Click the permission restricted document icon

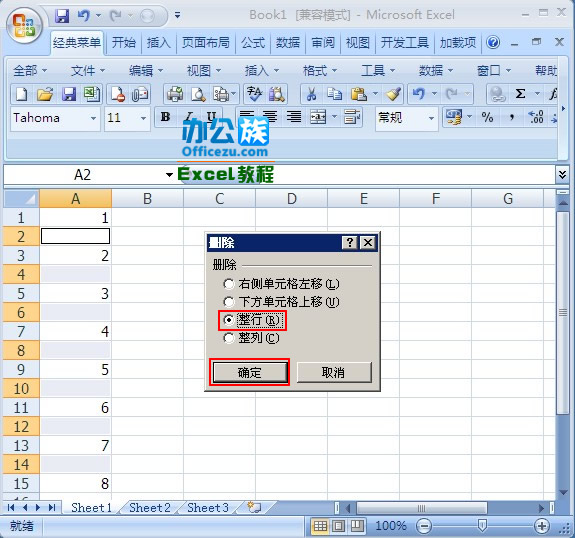pos(117,94)
